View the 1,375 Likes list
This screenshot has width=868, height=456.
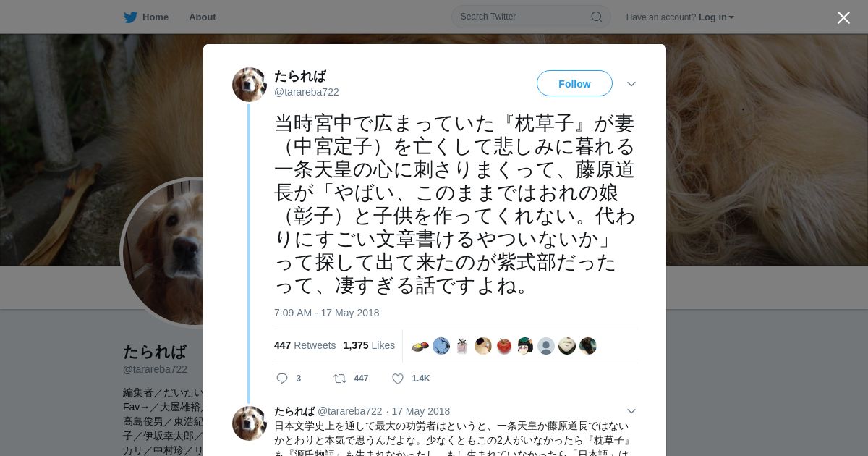point(369,345)
